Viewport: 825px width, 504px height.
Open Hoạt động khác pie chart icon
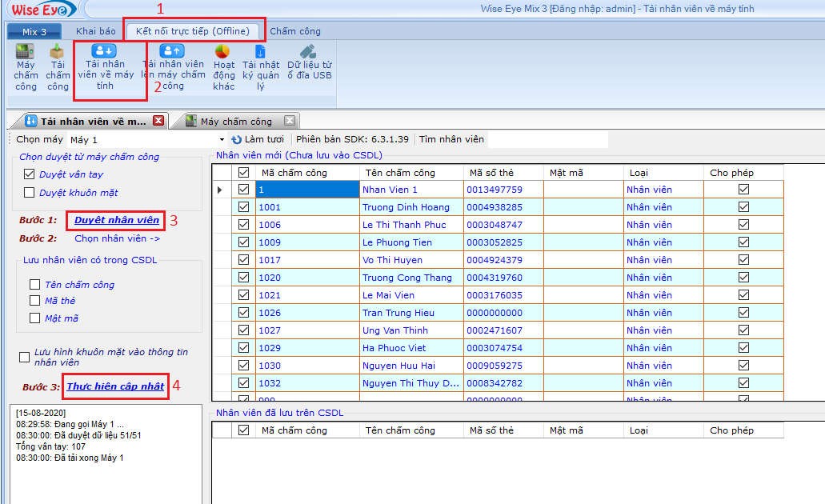pyautogui.click(x=222, y=52)
